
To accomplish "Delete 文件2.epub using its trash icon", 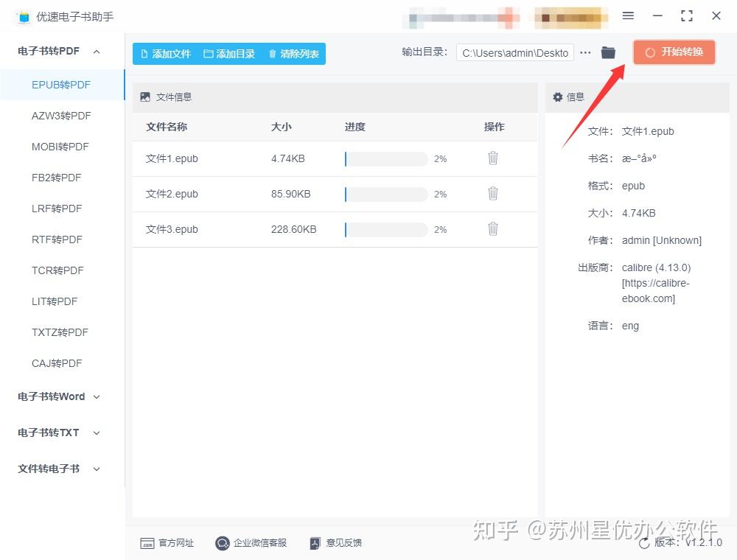I will pyautogui.click(x=492, y=194).
